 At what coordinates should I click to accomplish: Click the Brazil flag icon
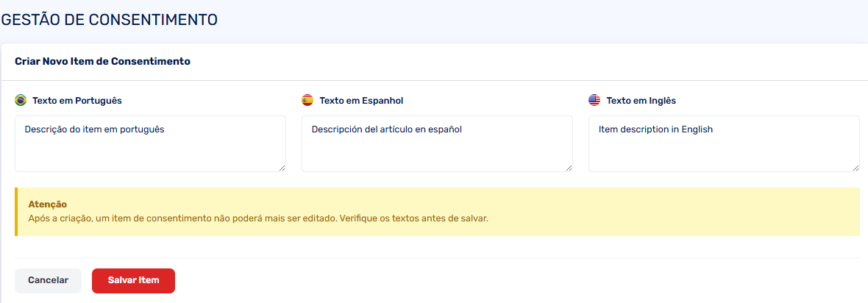pyautogui.click(x=21, y=100)
